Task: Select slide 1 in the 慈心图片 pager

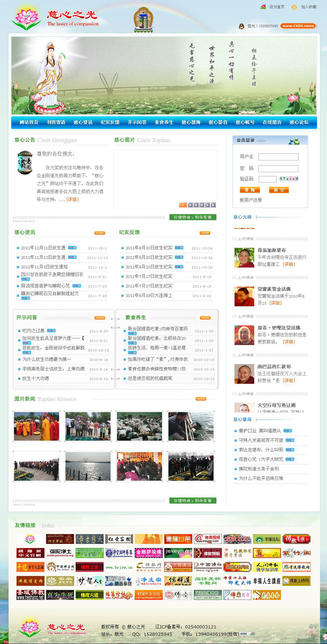Action: (x=184, y=205)
